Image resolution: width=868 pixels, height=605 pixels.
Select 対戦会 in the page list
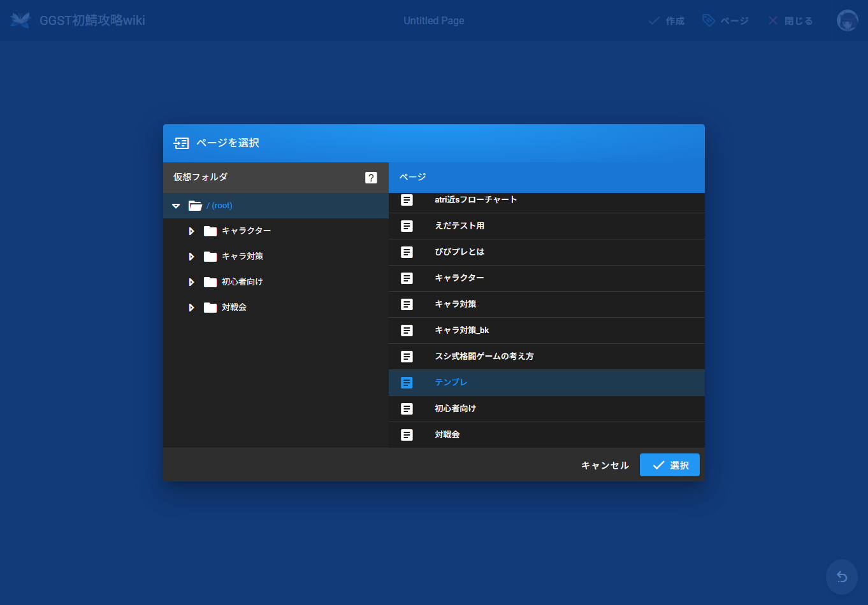[x=547, y=435]
